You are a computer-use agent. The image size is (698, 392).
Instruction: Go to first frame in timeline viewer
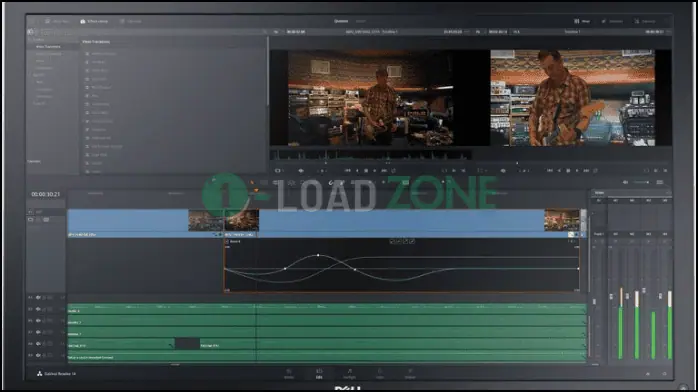550,170
